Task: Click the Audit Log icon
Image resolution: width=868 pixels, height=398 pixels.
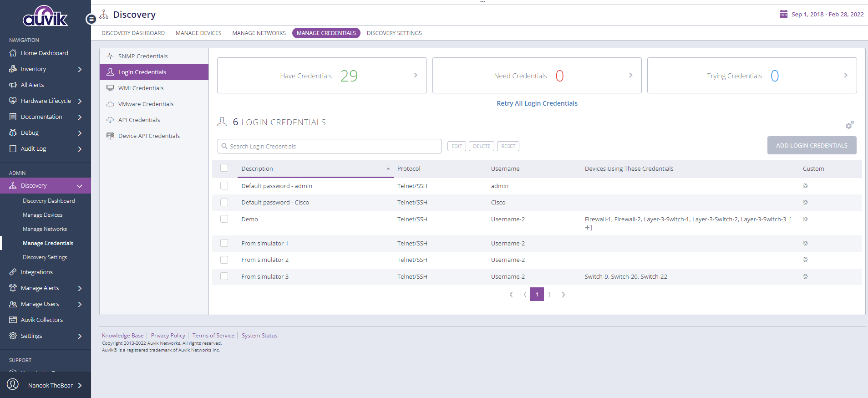Action: (13, 148)
